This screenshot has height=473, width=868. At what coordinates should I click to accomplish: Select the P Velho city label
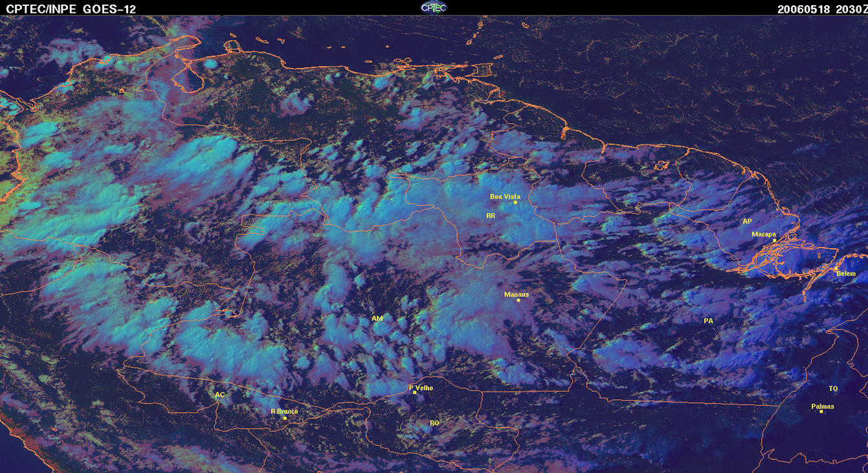(x=421, y=387)
